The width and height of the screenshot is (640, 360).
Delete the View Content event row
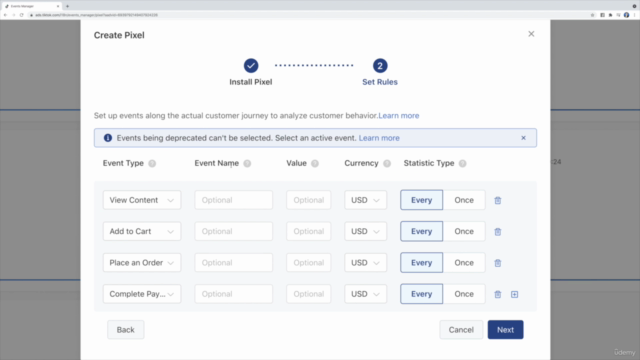(x=498, y=200)
